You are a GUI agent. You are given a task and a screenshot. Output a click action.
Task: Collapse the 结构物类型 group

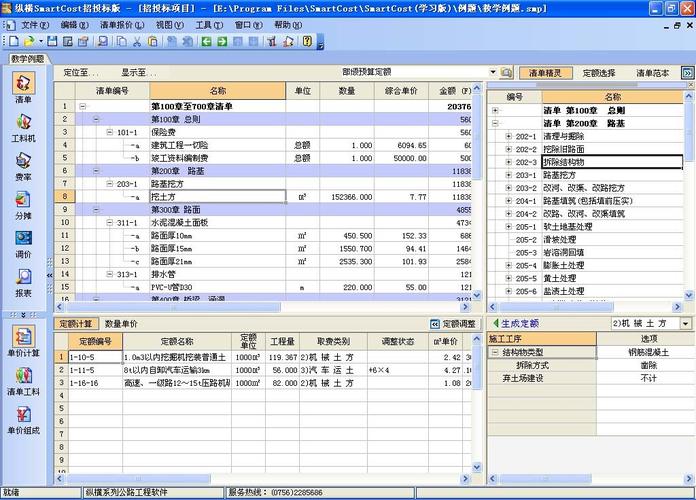[495, 352]
